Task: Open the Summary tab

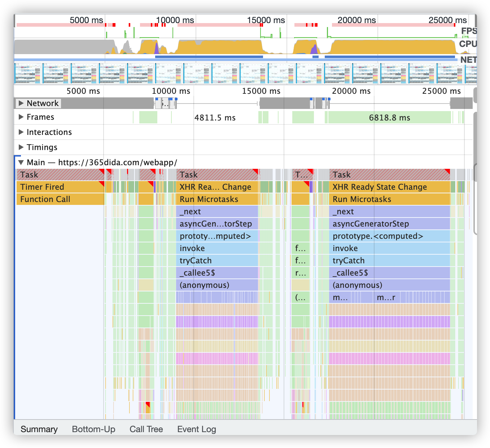Action: (x=39, y=429)
